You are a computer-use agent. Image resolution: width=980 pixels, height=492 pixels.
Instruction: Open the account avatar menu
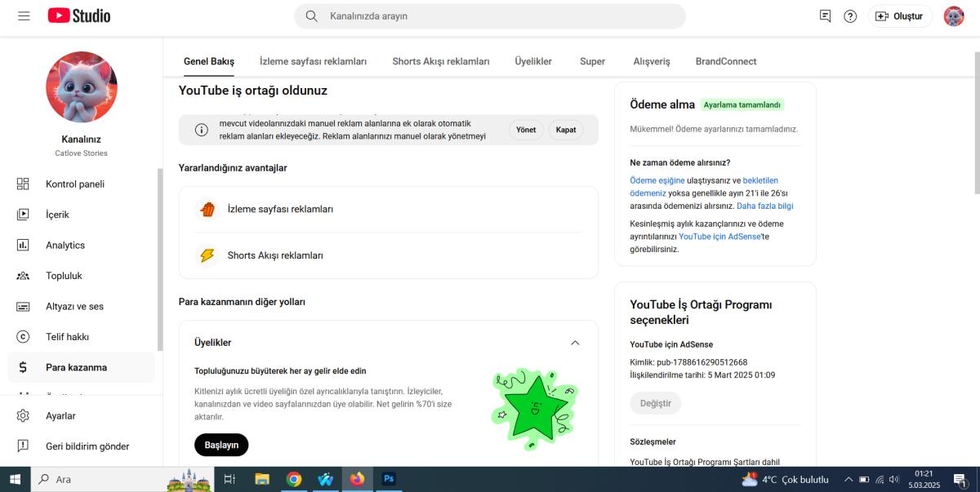point(954,16)
